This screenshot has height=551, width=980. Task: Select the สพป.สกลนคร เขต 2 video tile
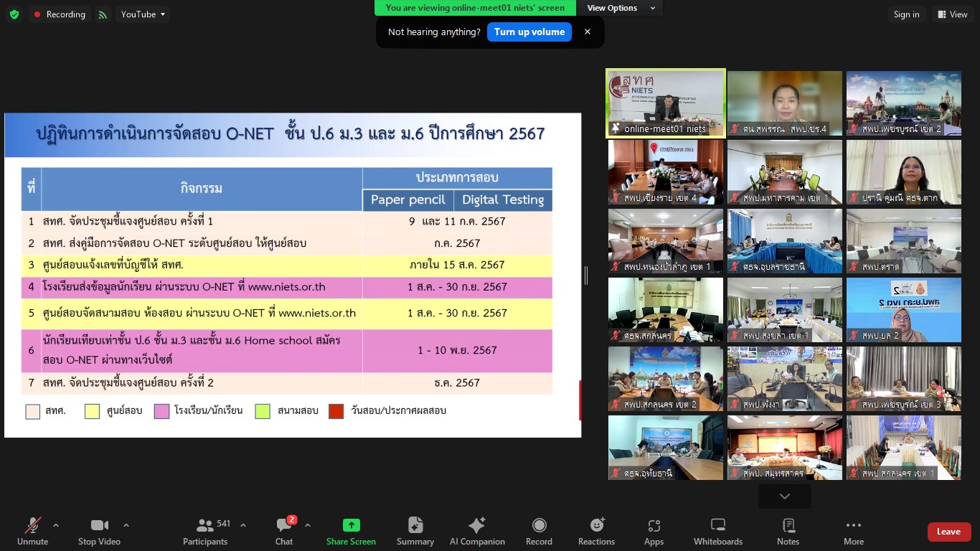tap(666, 379)
